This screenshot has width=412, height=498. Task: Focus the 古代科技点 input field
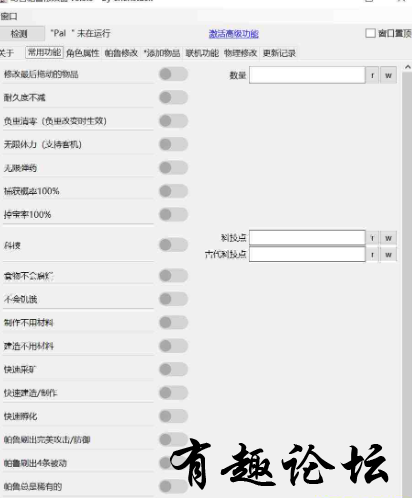coord(307,254)
